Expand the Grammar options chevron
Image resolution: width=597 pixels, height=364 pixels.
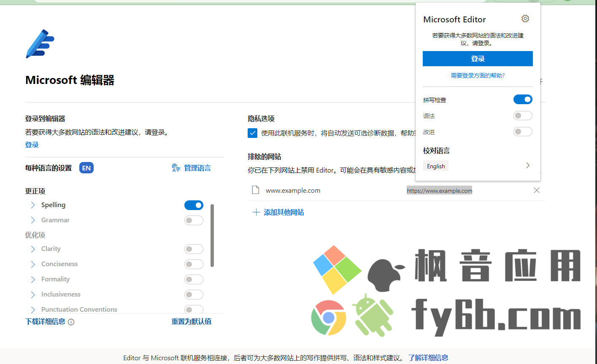33,220
